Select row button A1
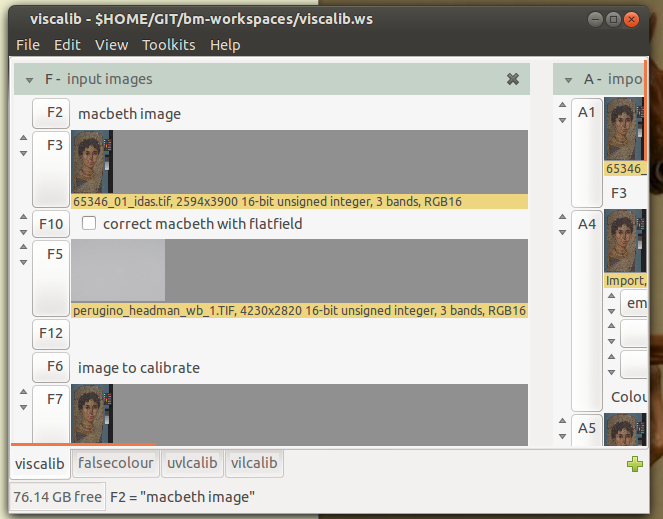 coord(587,152)
